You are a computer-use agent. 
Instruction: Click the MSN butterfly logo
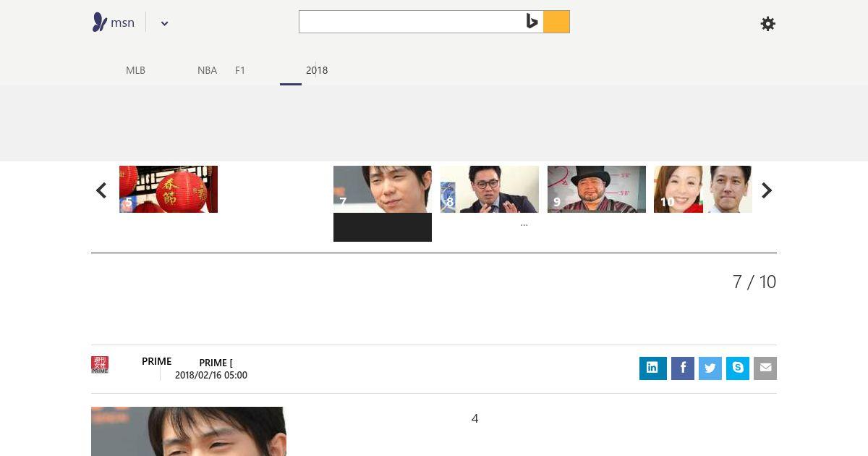(100, 22)
